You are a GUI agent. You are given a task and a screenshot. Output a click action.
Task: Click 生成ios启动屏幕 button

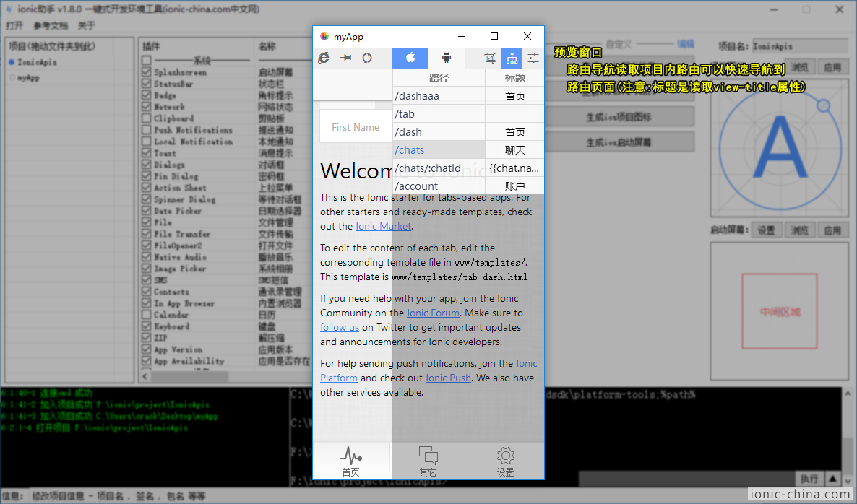619,142
